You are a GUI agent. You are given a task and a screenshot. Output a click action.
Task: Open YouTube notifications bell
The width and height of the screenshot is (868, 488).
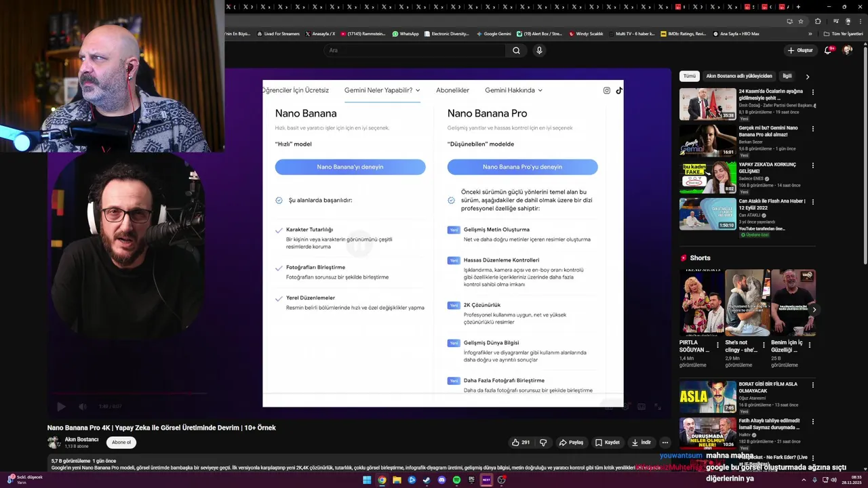(x=828, y=50)
